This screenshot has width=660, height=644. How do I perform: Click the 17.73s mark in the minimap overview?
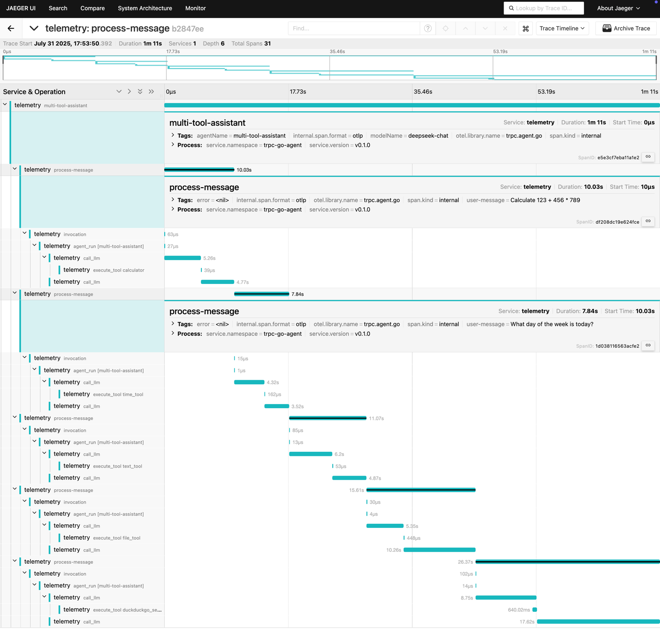coord(173,51)
